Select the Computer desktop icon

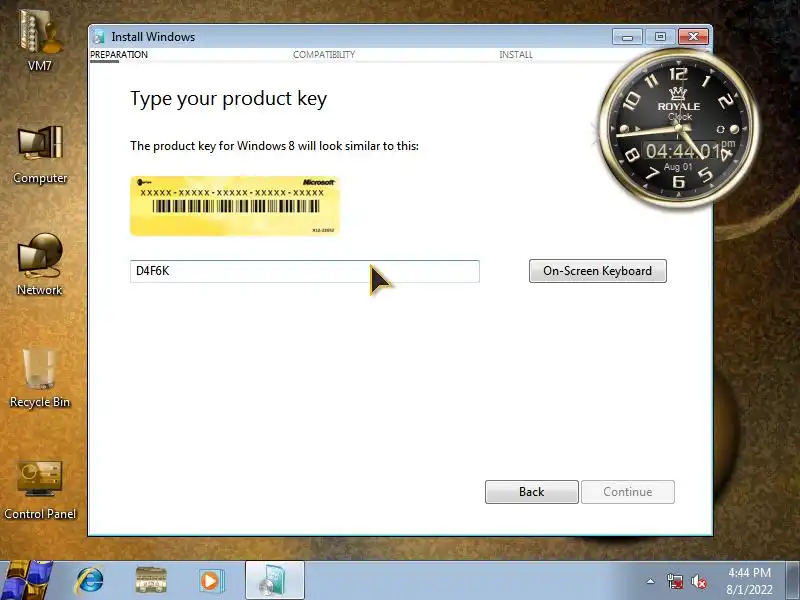40,153
